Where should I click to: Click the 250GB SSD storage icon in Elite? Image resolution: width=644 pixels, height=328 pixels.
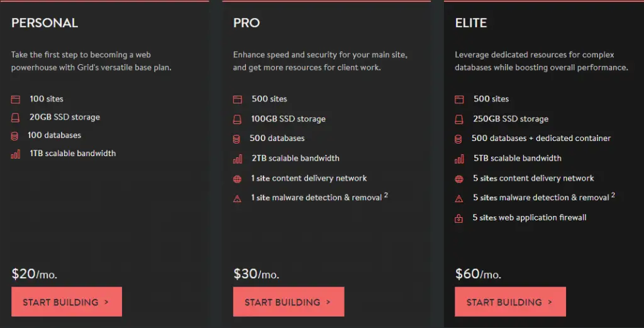click(x=459, y=119)
